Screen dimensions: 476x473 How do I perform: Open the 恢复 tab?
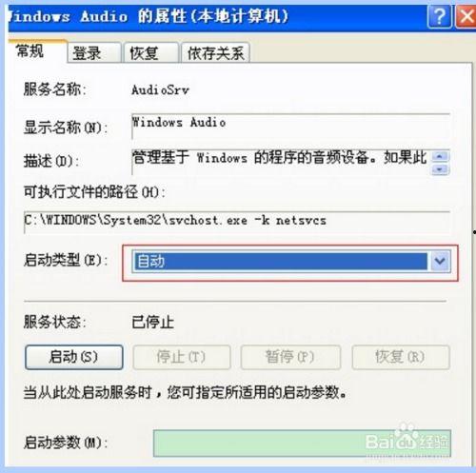[x=151, y=52]
